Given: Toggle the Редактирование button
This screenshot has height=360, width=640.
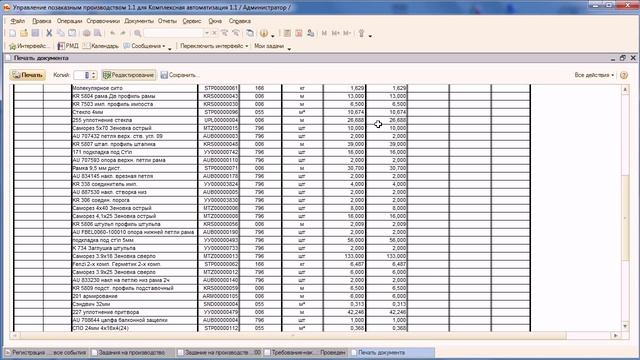Looking at the screenshot, I should 129,75.
